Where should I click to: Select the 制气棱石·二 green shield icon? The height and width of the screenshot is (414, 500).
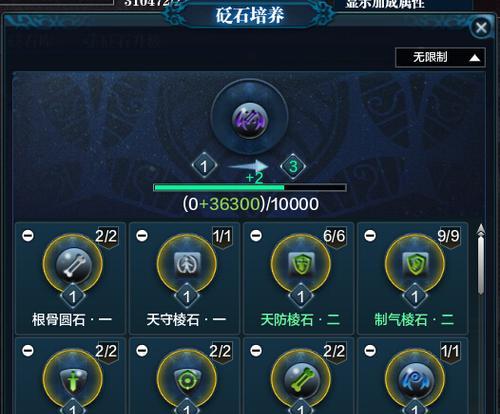click(415, 265)
